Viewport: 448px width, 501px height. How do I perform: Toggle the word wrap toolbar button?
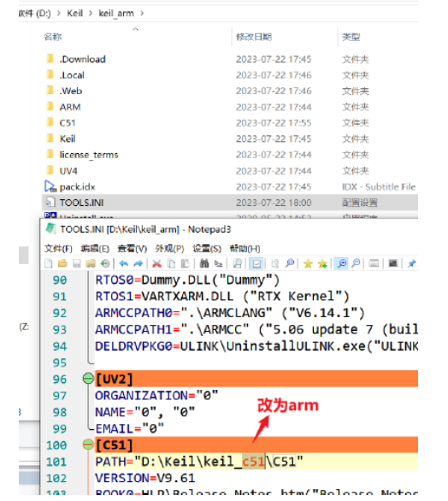pos(256,263)
